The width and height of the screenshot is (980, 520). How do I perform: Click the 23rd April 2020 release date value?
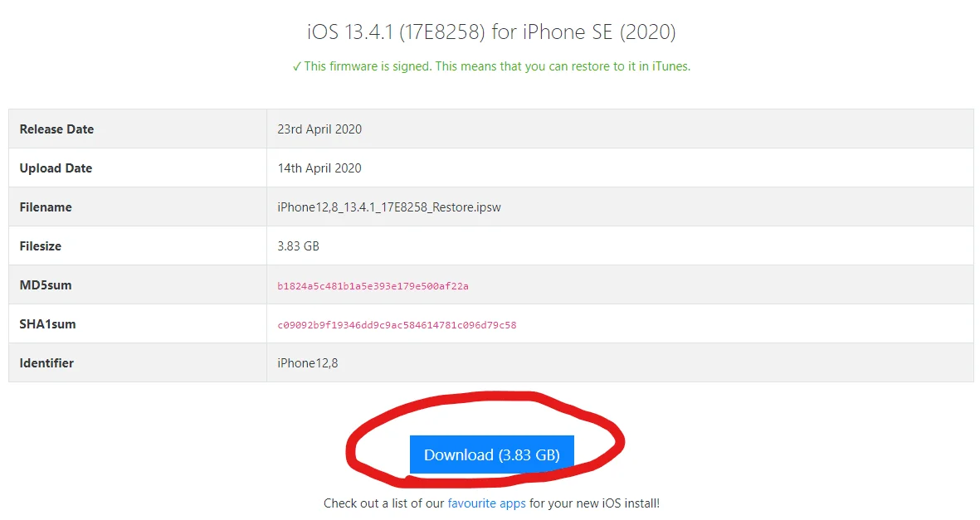(319, 129)
